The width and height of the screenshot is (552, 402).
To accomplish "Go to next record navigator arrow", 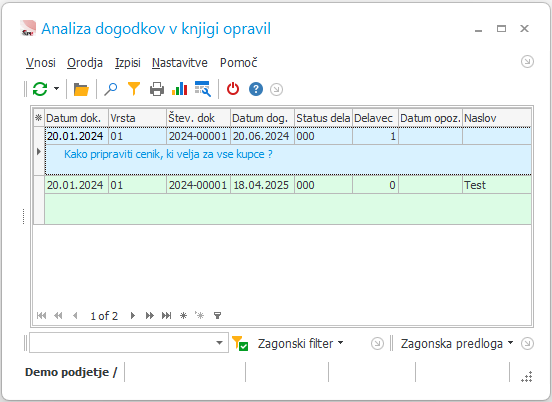I will click(x=133, y=315).
